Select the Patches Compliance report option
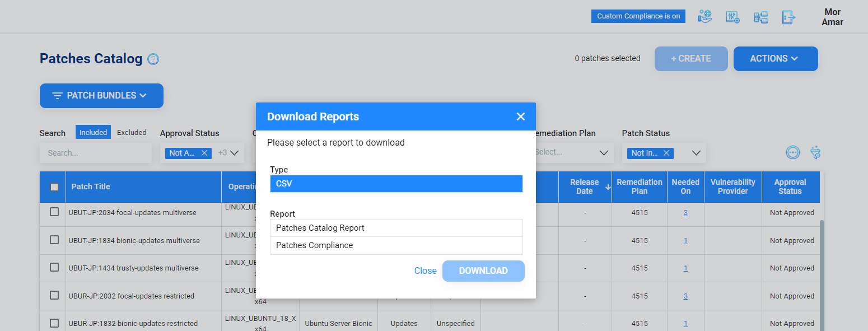Screen dimensions: 868x331 pos(396,245)
